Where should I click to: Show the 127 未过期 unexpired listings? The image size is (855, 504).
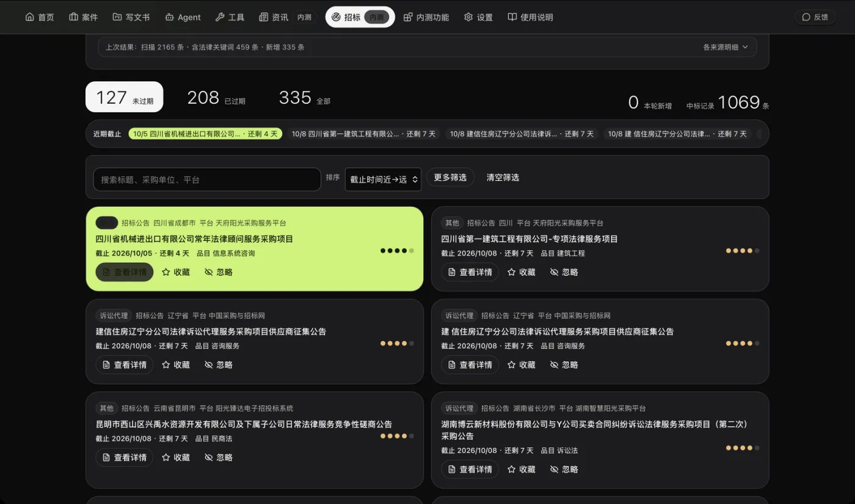point(125,97)
